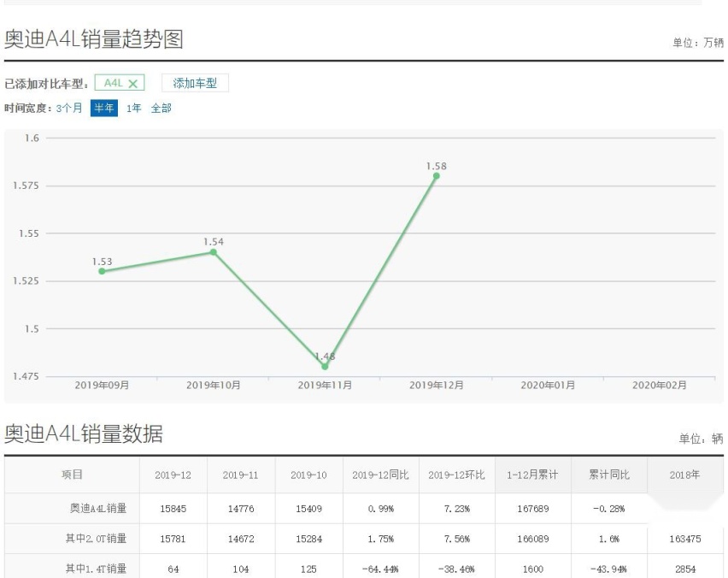Switch time range to 1年
Image resolution: width=728 pixels, height=578 pixels.
click(133, 109)
